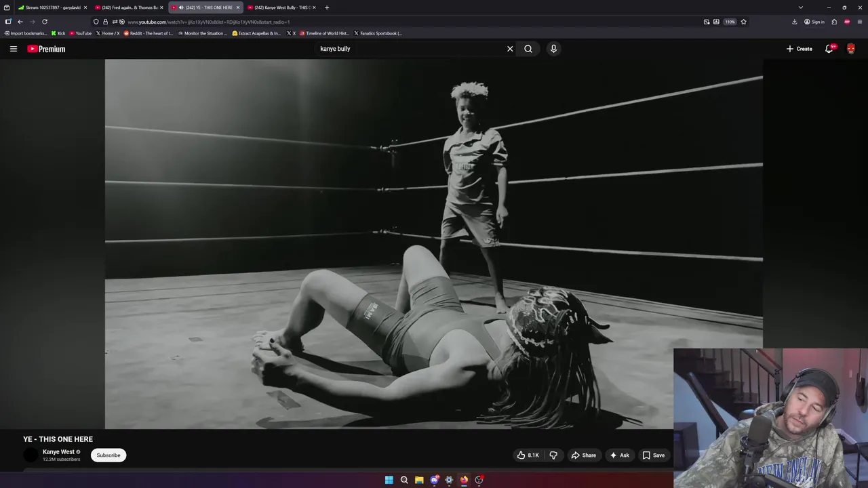Screen dimensions: 868x488
Task: Open the 'Import bookmarks...' bookmark
Action: [x=26, y=33]
